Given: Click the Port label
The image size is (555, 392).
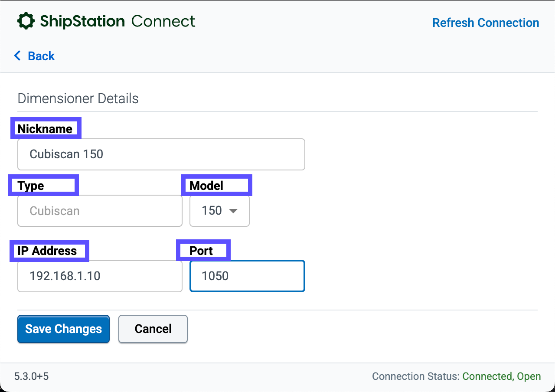Looking at the screenshot, I should (x=201, y=251).
